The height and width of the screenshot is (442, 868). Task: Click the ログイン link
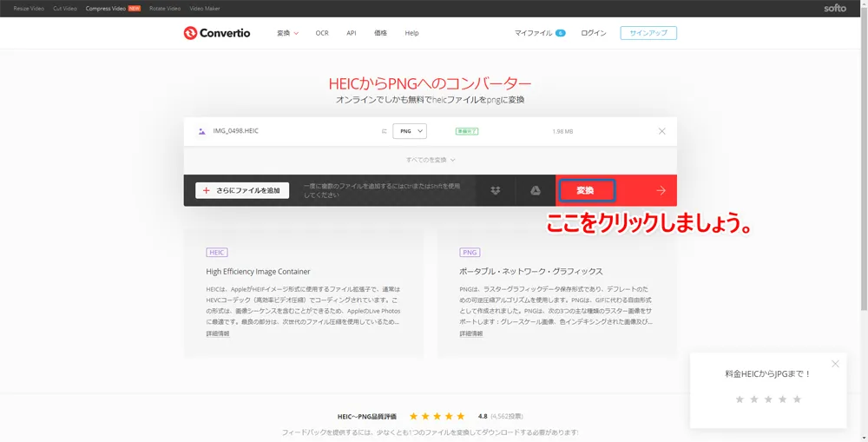594,33
